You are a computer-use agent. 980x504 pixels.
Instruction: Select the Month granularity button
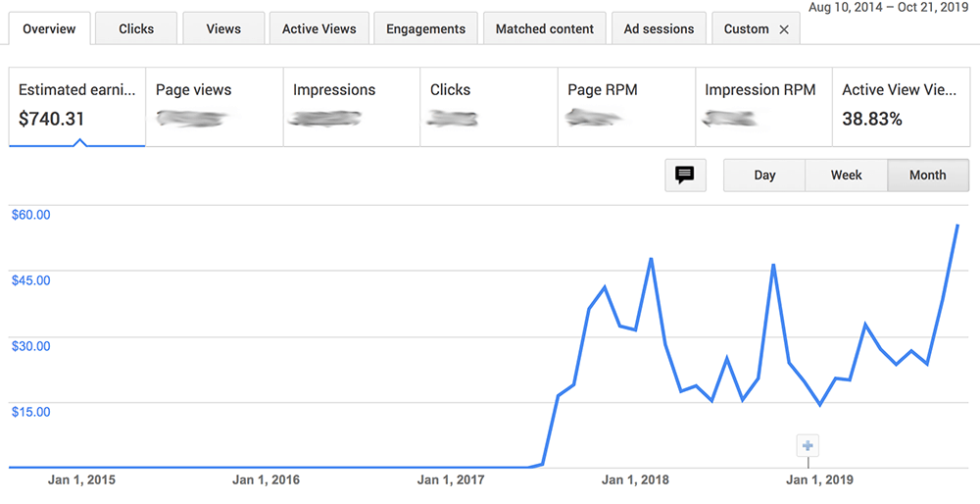pyautogui.click(x=927, y=176)
